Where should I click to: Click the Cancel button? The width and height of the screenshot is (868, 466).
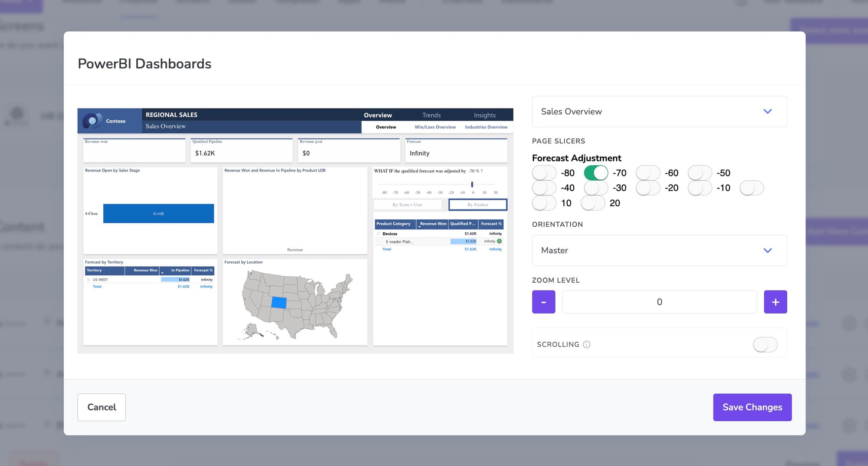pyautogui.click(x=102, y=407)
